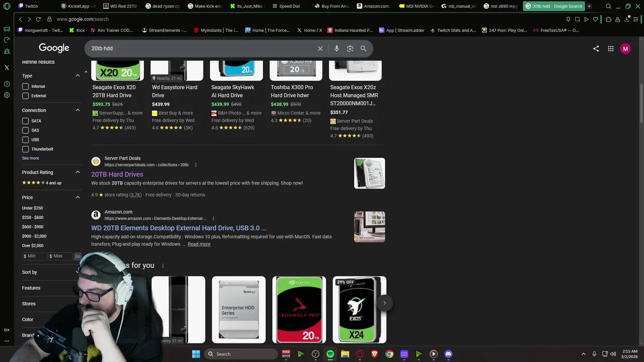
Task: Switch to the Kicklet.app tab
Action: [78, 6]
